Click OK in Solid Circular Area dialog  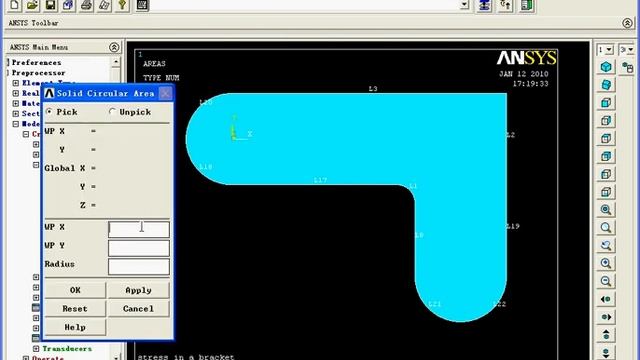pyautogui.click(x=75, y=290)
